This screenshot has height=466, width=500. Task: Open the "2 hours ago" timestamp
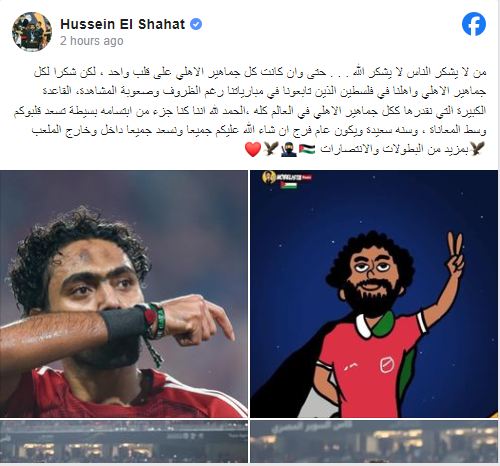92,41
